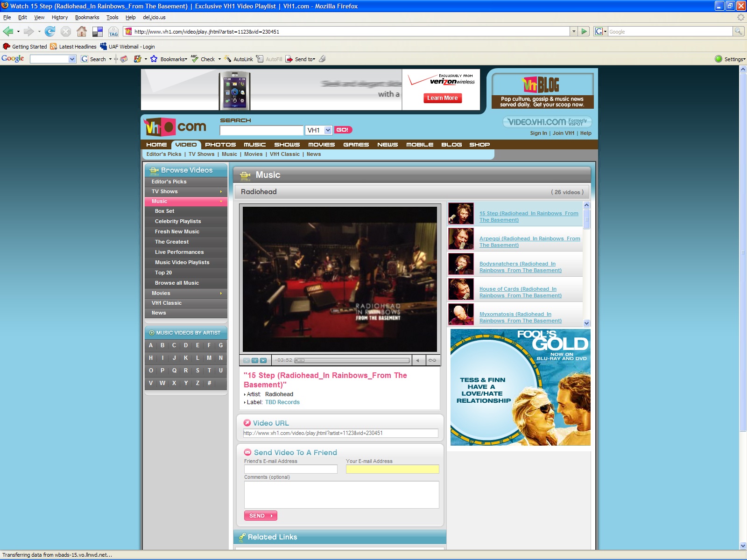
Task: Click the video progress seek bar
Action: tap(352, 360)
